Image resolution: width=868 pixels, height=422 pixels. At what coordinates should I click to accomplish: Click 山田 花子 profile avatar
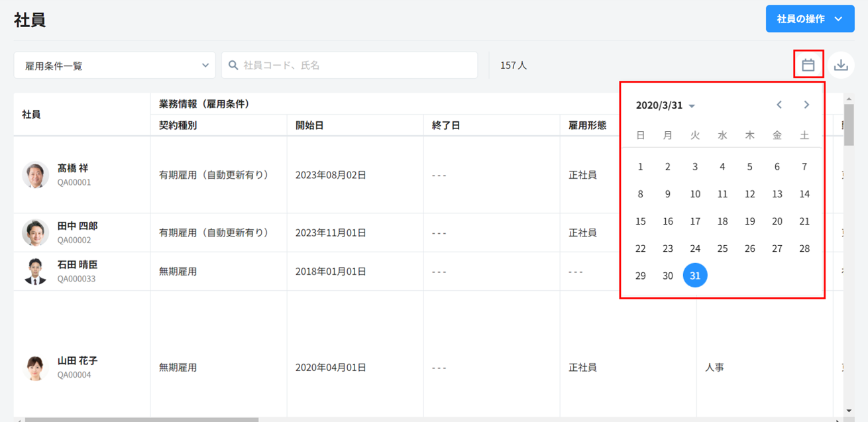pos(35,368)
